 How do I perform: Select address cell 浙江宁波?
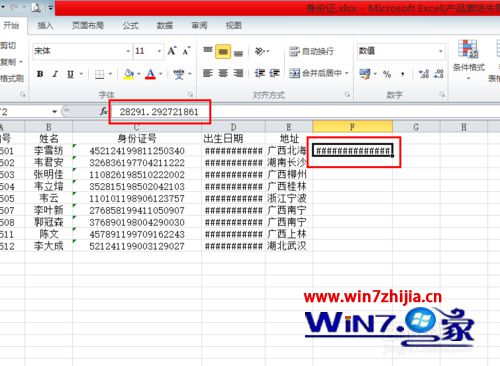click(x=287, y=199)
